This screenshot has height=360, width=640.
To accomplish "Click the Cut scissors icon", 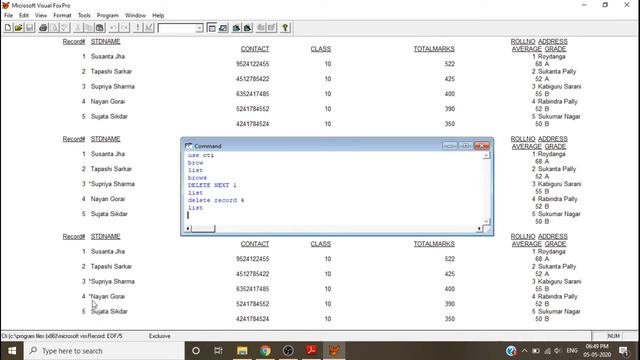I will pos(78,28).
